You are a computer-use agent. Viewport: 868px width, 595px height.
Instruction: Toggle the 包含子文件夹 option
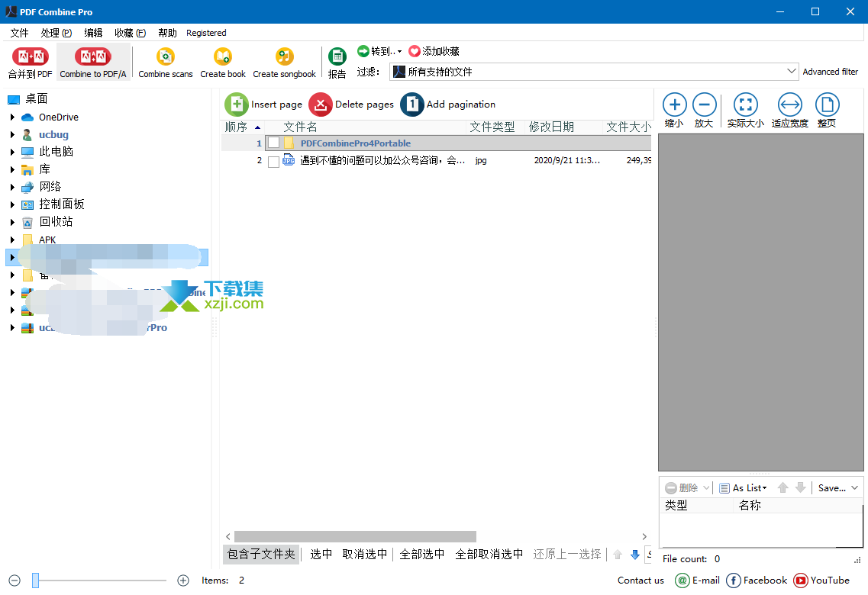261,555
